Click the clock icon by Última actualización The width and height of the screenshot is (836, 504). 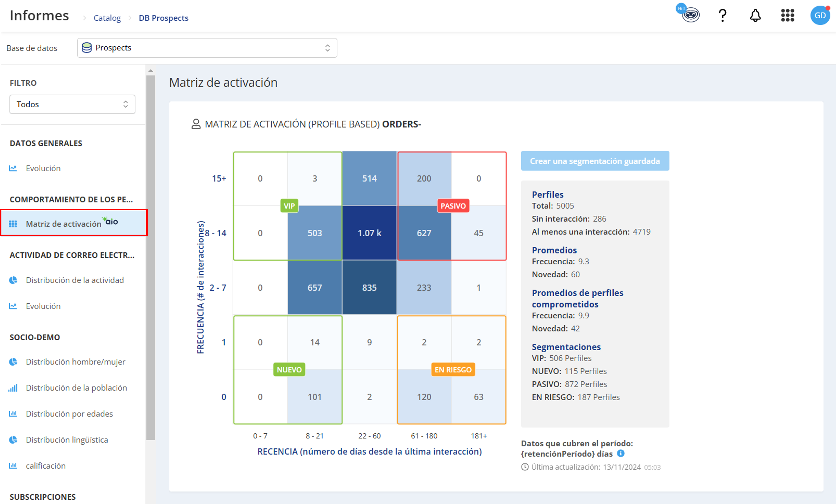click(x=525, y=467)
